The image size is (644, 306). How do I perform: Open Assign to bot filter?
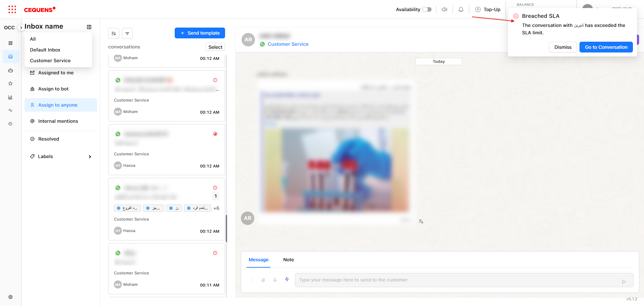pyautogui.click(x=61, y=89)
